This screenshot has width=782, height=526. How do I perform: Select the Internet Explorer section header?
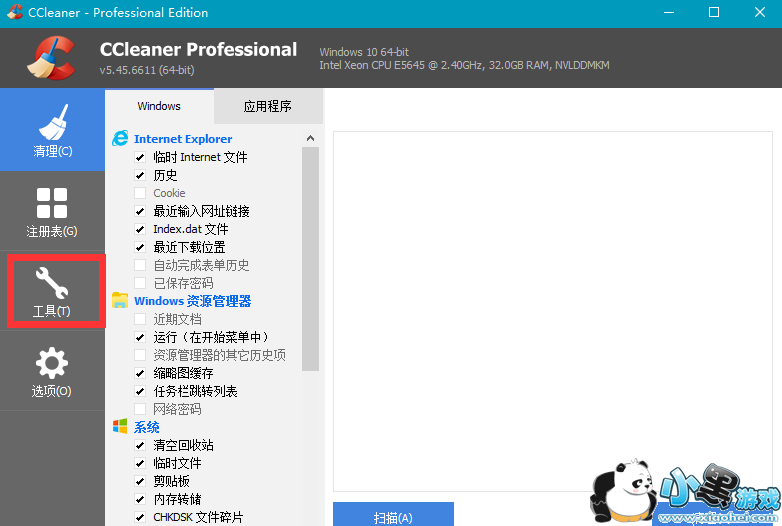point(183,139)
